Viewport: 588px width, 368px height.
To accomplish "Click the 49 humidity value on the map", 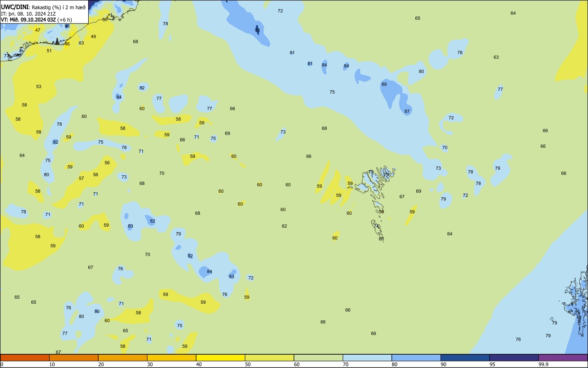I will pos(93,36).
